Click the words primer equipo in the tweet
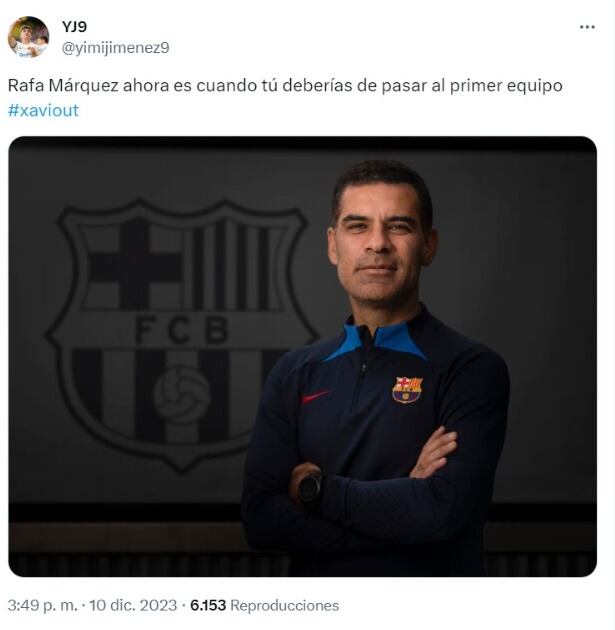This screenshot has height=630, width=615. point(506,86)
